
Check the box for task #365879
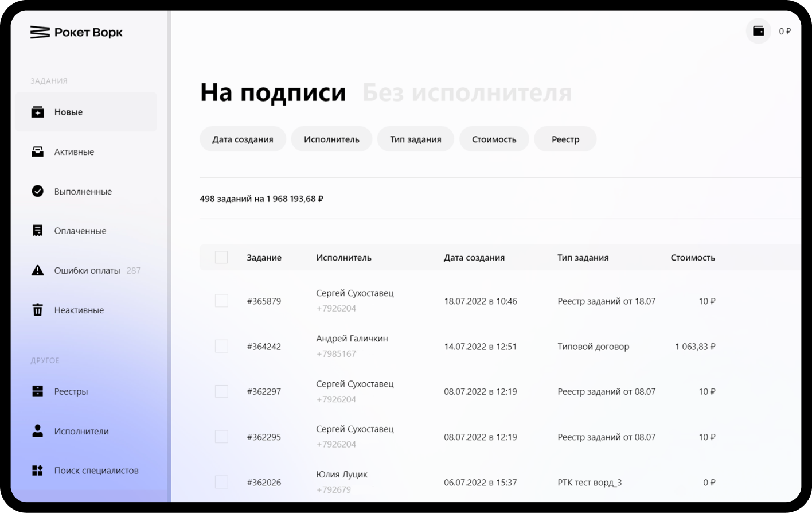tap(221, 301)
